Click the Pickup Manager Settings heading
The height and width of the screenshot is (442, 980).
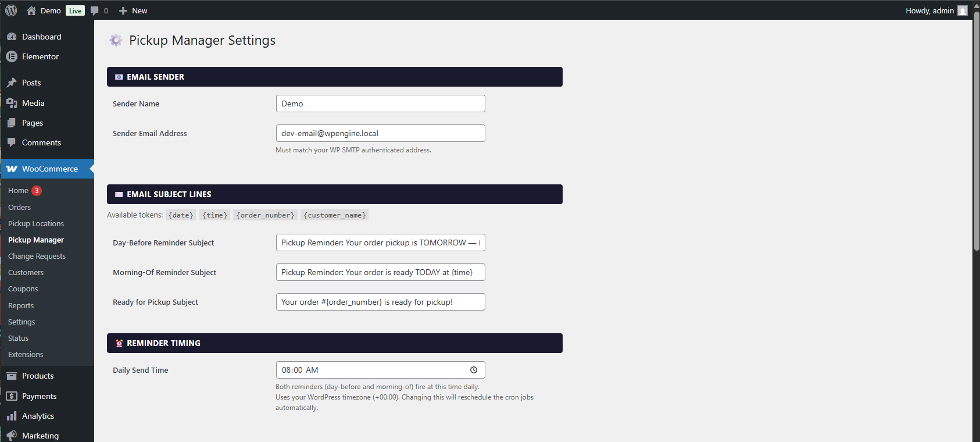click(202, 40)
